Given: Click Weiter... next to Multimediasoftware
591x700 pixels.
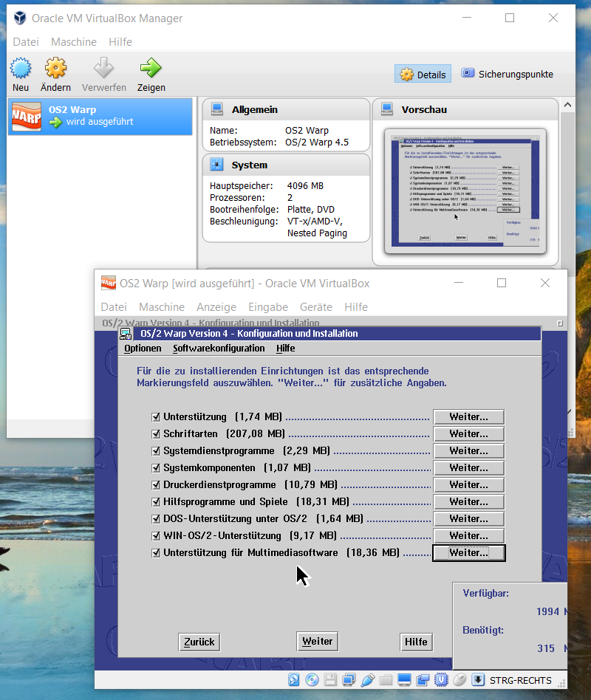Looking at the screenshot, I should (468, 552).
